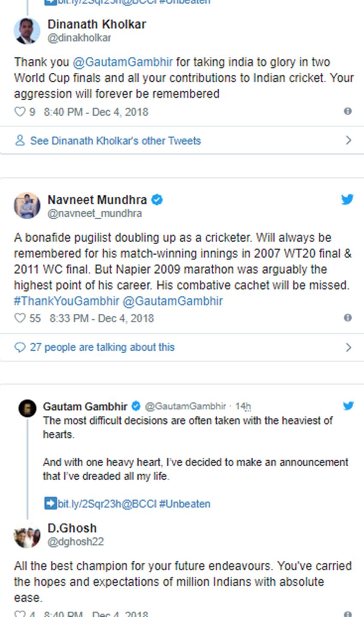Open D.Ghosh's profile picture
The height and width of the screenshot is (617, 364).
(27, 535)
